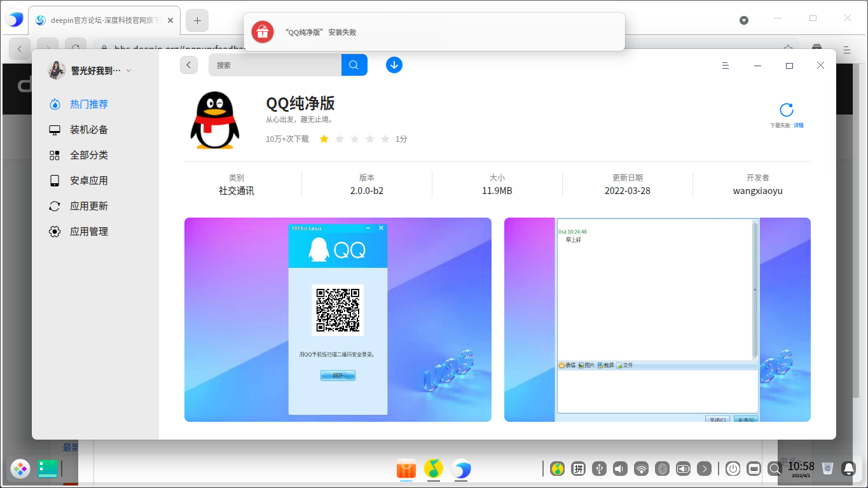Image resolution: width=868 pixels, height=488 pixels.
Task: Go to 全部分类 in sidebar
Action: pyautogui.click(x=89, y=155)
